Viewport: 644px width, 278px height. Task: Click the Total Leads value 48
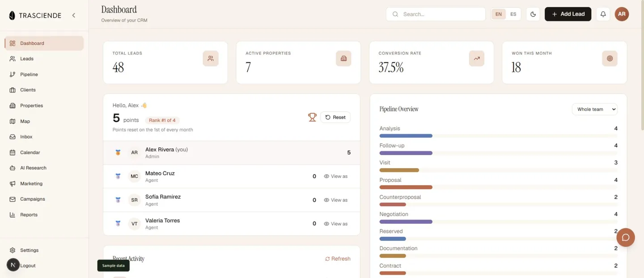tap(118, 67)
